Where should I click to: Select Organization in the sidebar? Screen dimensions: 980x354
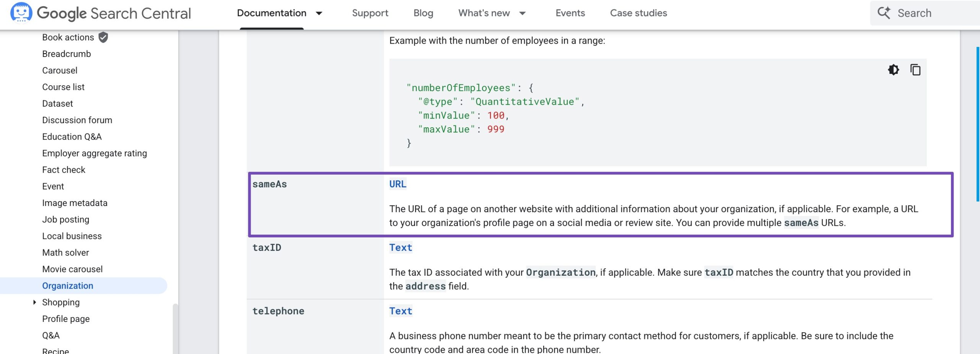[84, 286]
